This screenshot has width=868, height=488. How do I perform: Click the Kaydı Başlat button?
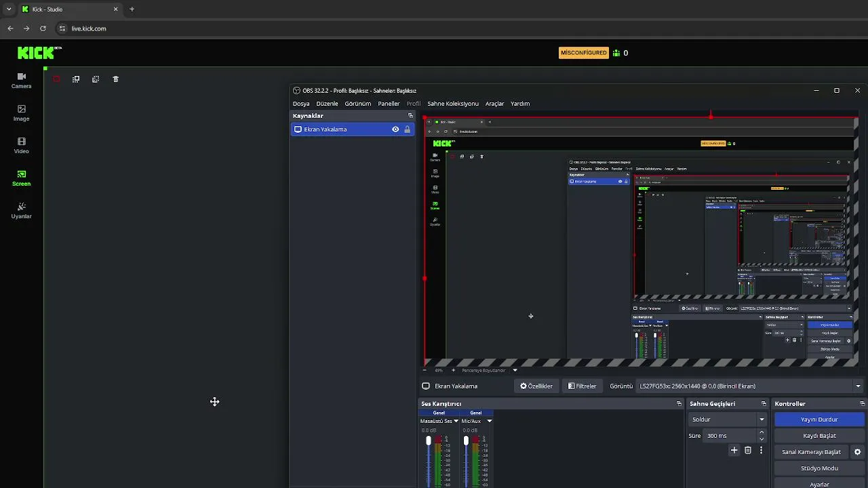point(819,436)
